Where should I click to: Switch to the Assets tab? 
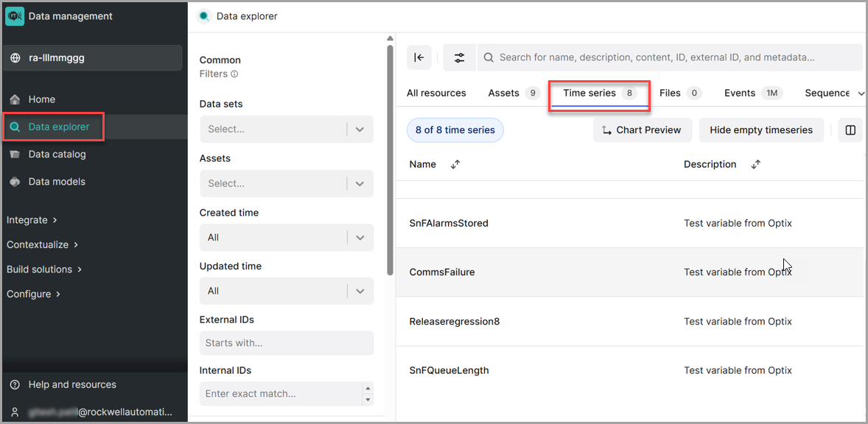514,93
